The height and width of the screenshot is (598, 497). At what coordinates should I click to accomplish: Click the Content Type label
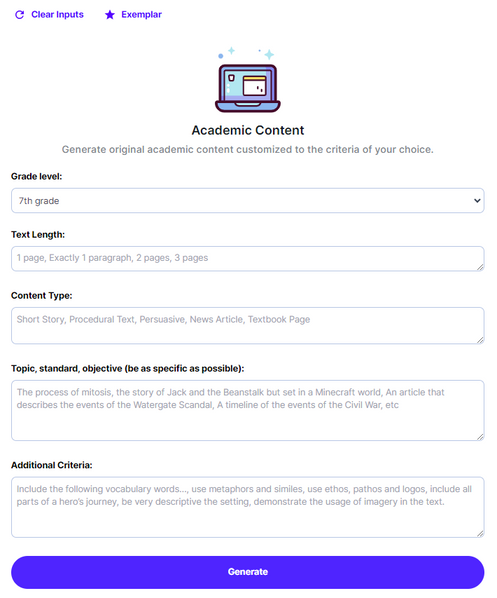point(42,296)
